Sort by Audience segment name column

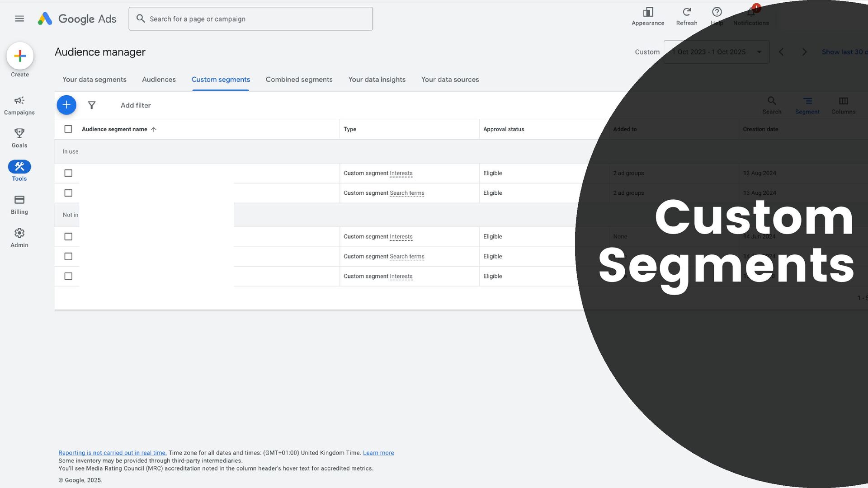pos(114,129)
